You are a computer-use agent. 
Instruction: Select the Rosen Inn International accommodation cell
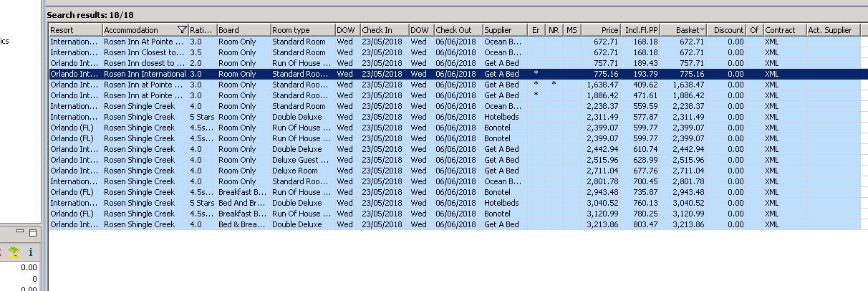[x=145, y=74]
